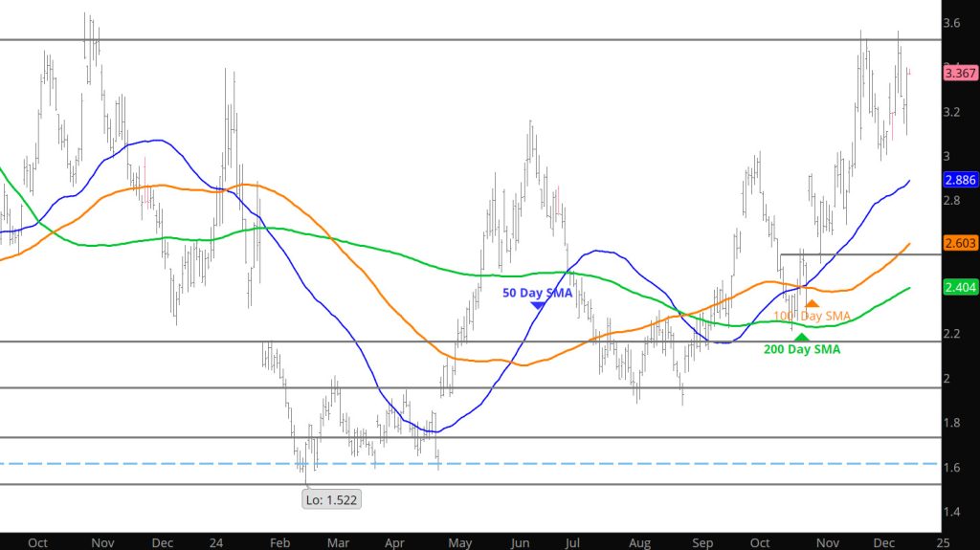Click the 25 year label on time axis
Viewport: 980px width, 550px height.
[x=947, y=542]
